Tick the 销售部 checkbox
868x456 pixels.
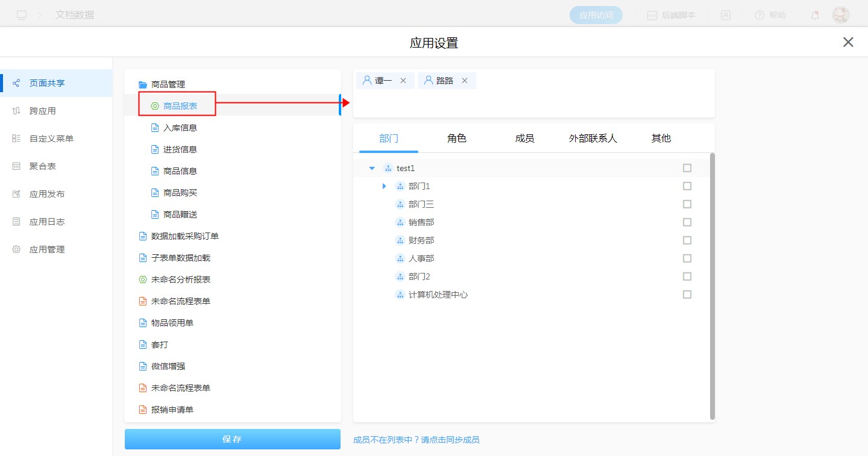click(x=687, y=222)
